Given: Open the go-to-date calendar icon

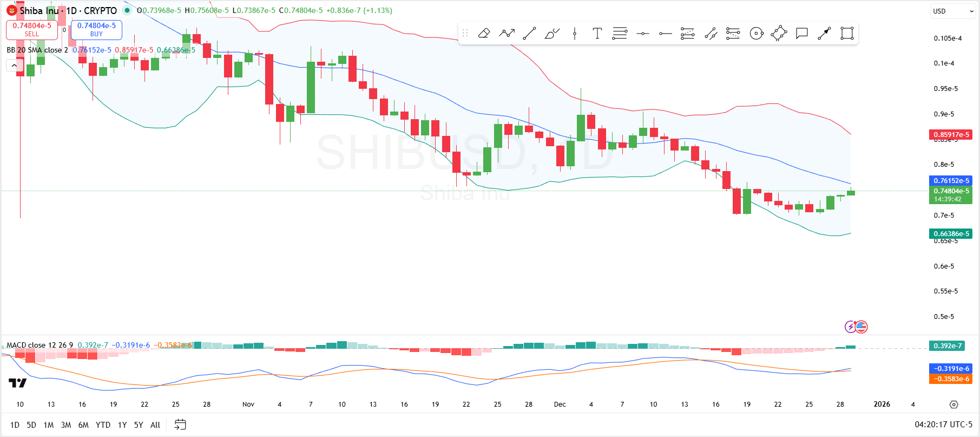Looking at the screenshot, I should (180, 425).
